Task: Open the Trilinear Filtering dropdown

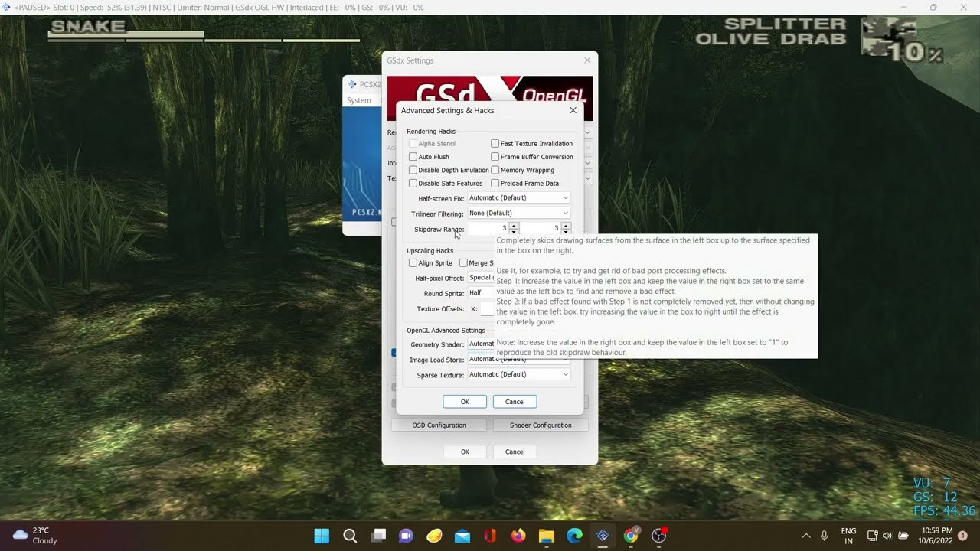Action: pyautogui.click(x=519, y=213)
